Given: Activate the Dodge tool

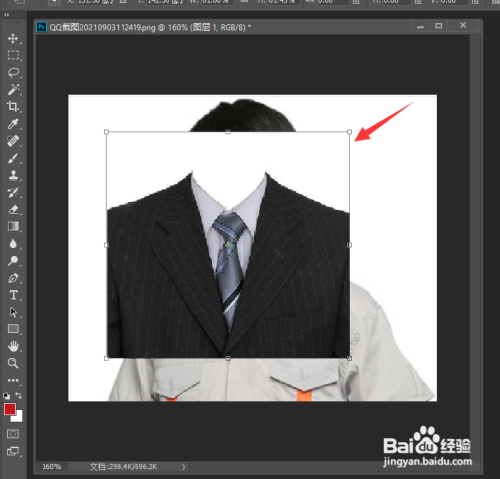Looking at the screenshot, I should pyautogui.click(x=13, y=261).
